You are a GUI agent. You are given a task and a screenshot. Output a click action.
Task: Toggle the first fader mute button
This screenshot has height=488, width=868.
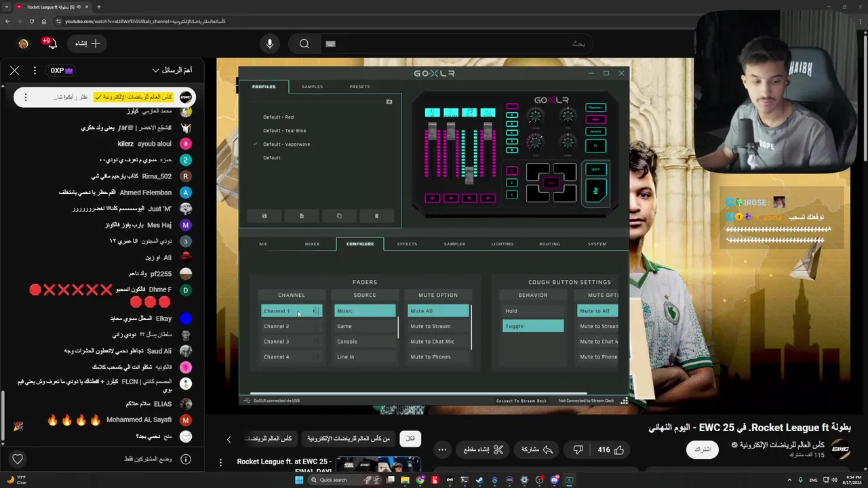[x=432, y=198]
